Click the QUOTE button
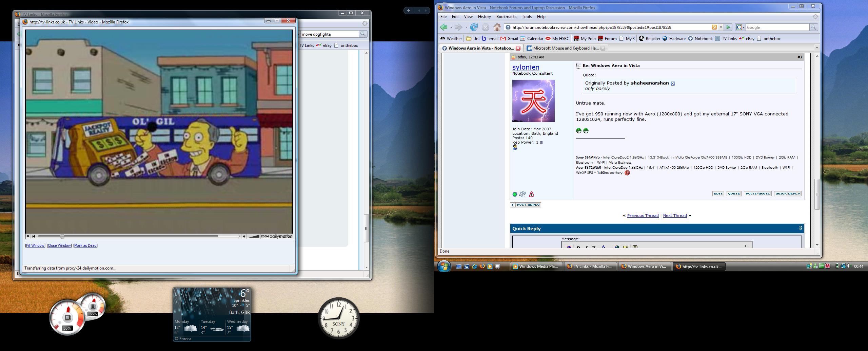This screenshot has height=351, width=868. pyautogui.click(x=734, y=194)
